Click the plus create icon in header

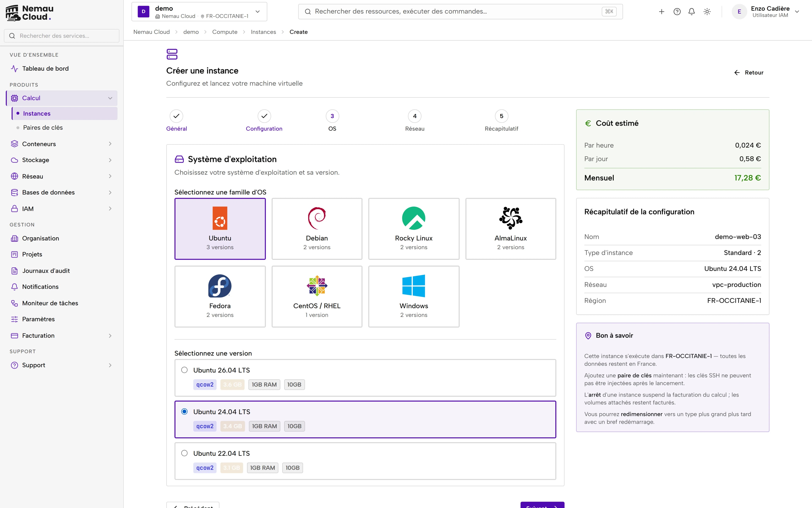point(661,12)
